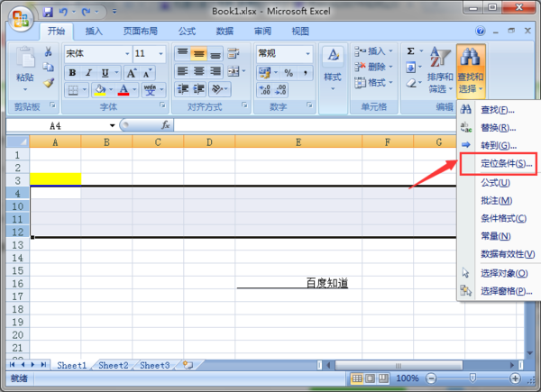Screen dimensions: 541x392
Task: Click the 排序和筛选 sort filter icon
Action: coord(440,70)
